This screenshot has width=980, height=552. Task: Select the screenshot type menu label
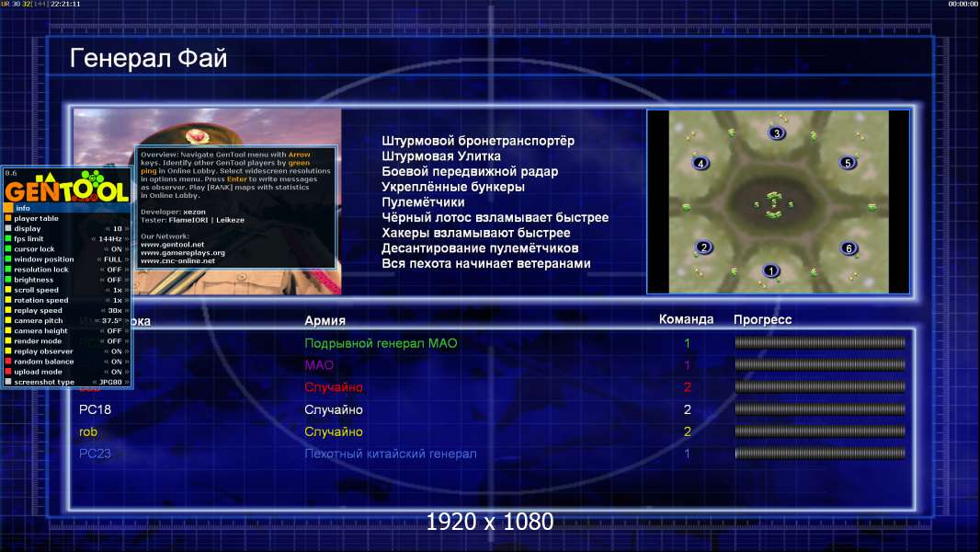[x=44, y=382]
